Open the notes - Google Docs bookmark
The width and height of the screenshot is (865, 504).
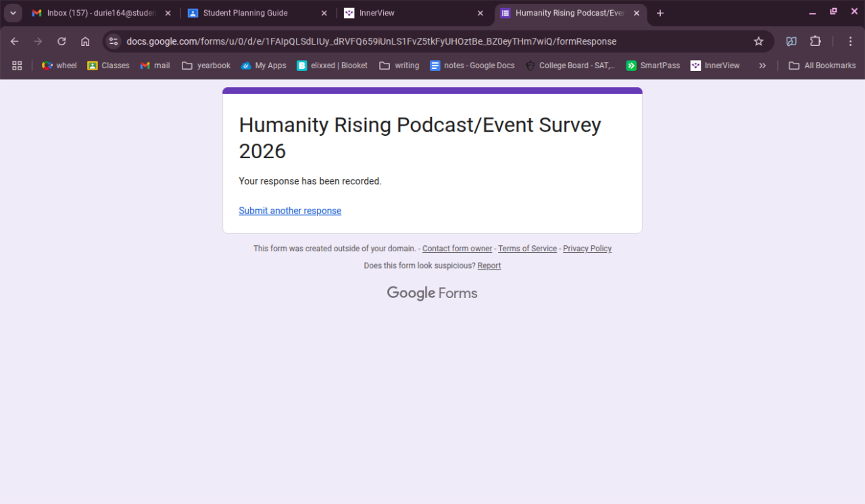(472, 66)
